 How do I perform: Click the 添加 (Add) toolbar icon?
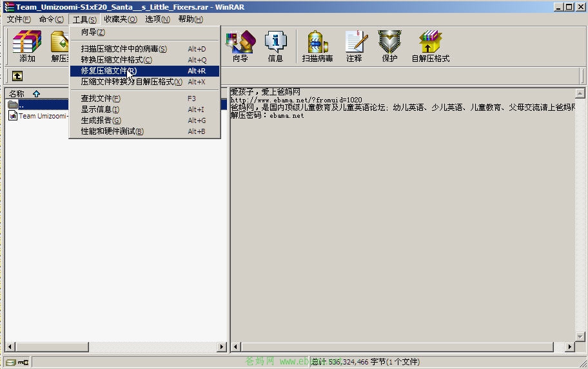[x=27, y=46]
